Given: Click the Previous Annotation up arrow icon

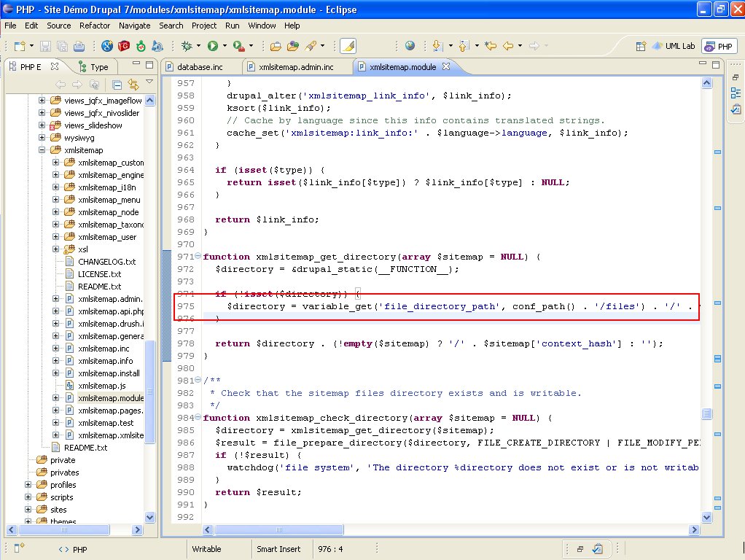Looking at the screenshot, I should click(x=464, y=46).
